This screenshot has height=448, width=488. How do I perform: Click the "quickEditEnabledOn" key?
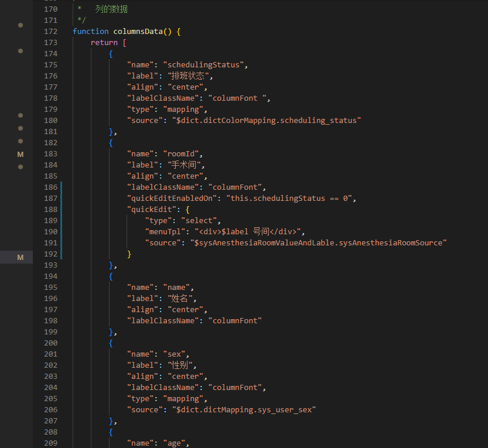click(x=172, y=199)
